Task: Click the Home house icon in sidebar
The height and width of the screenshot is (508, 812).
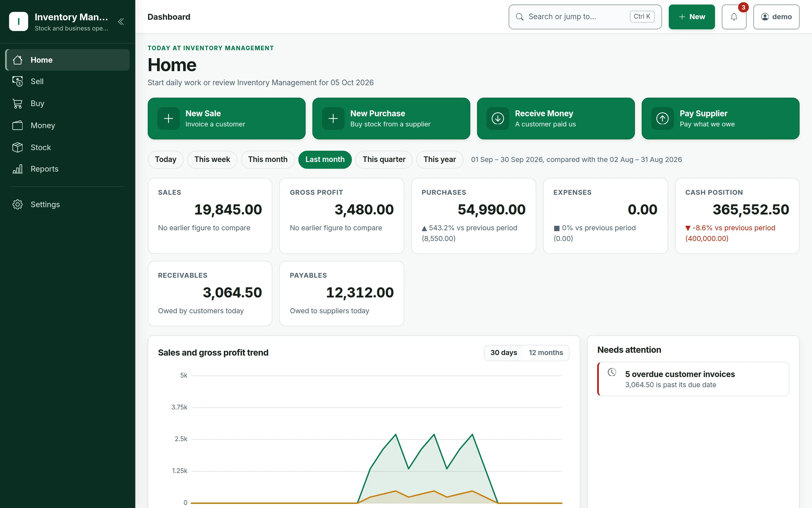Action: coord(17,60)
